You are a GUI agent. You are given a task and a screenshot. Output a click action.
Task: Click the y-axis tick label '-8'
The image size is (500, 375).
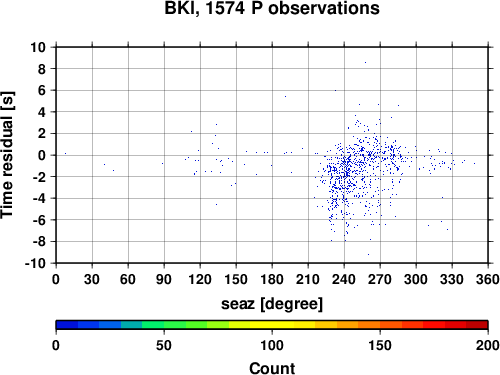[x=39, y=242]
